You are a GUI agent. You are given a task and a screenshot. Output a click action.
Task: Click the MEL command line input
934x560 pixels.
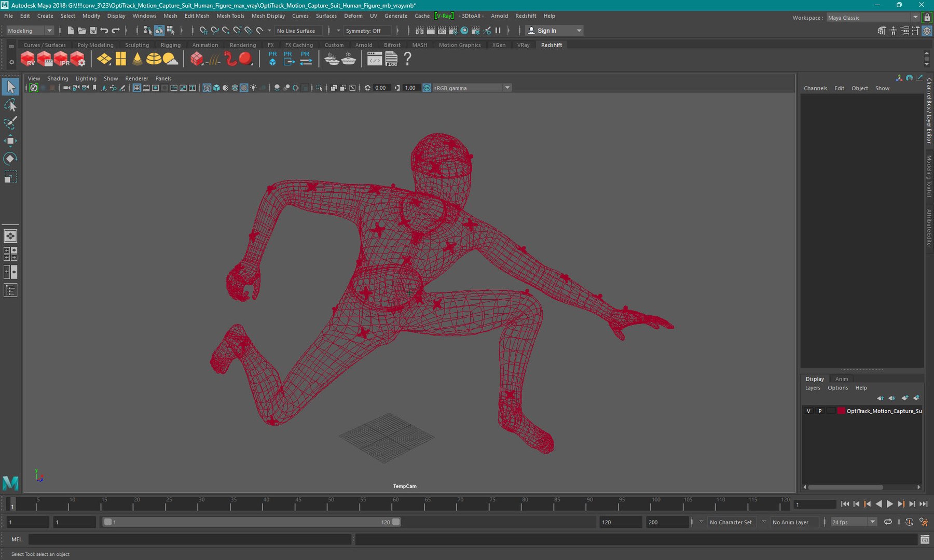pos(190,539)
